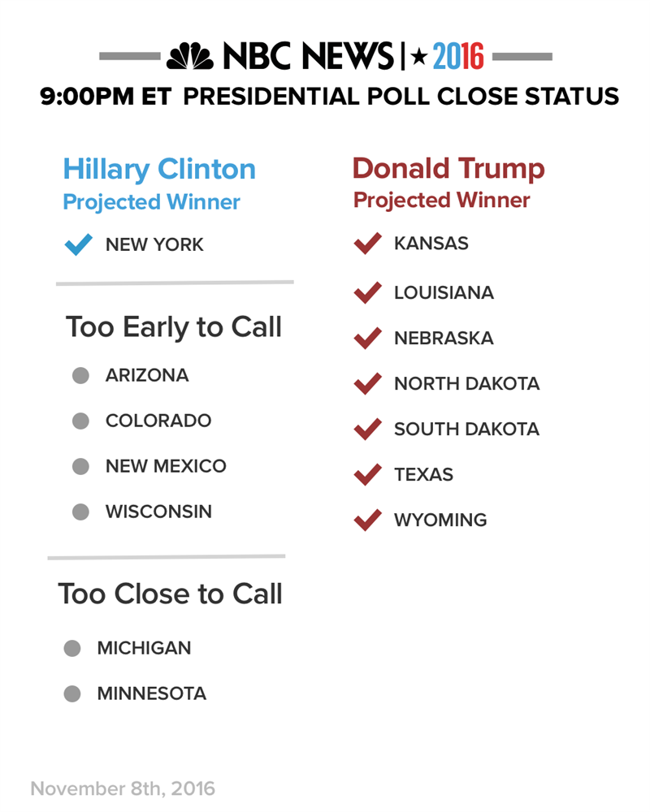This screenshot has width=650, height=812.
Task: Click the Too Early to Call heading
Action: tap(174, 328)
